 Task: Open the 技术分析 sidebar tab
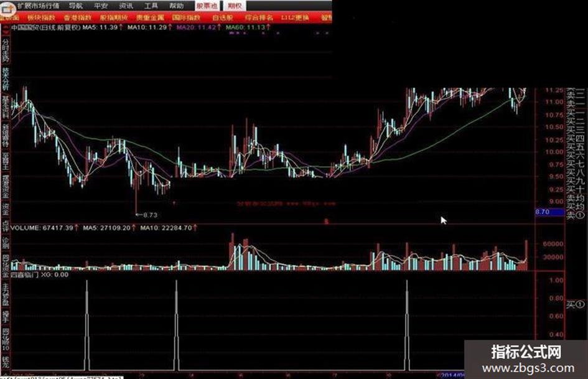pos(5,79)
